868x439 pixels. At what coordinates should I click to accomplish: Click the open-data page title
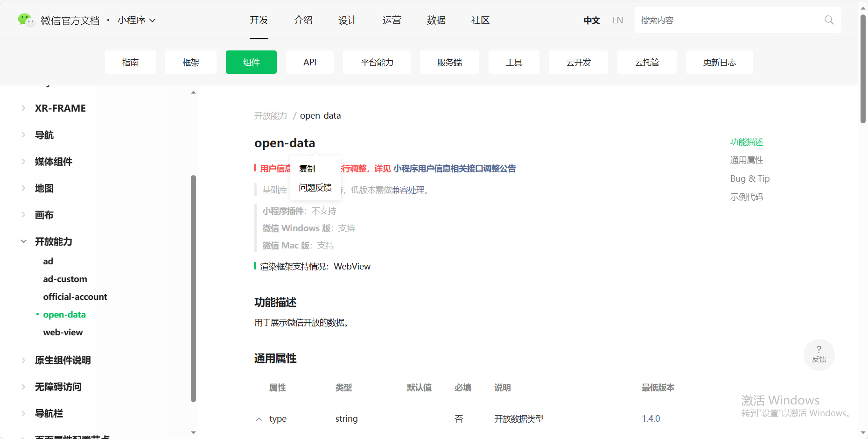coord(285,143)
